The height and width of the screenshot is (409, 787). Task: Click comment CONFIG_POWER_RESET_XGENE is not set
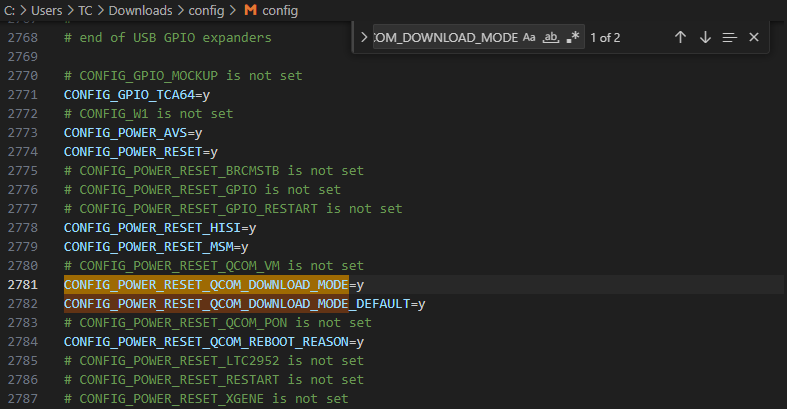click(x=206, y=398)
